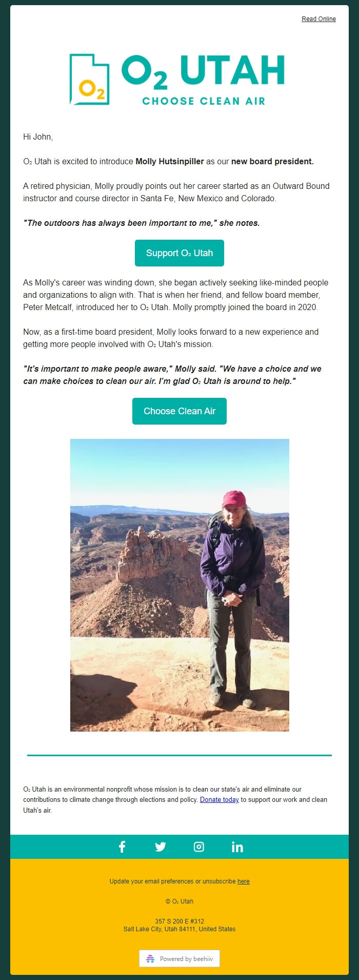
Task: Click the LinkedIn icon in the footer
Action: point(237,847)
